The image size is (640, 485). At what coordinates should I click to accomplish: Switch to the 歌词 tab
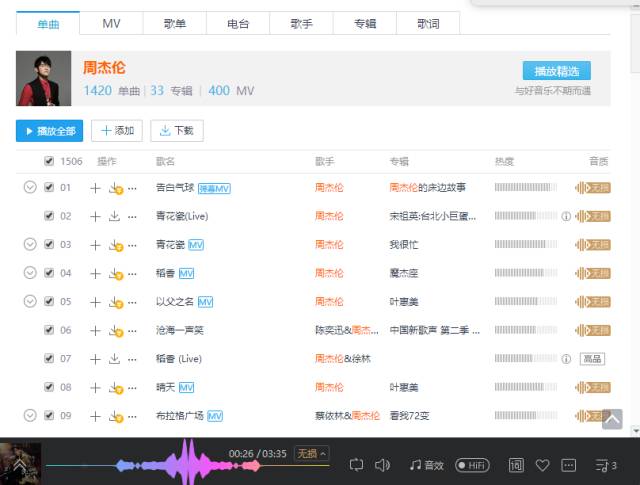coord(428,24)
